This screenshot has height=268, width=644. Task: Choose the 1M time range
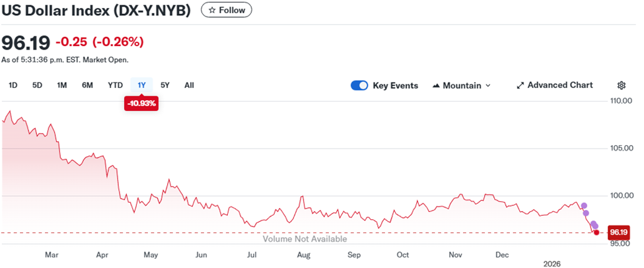click(x=61, y=84)
